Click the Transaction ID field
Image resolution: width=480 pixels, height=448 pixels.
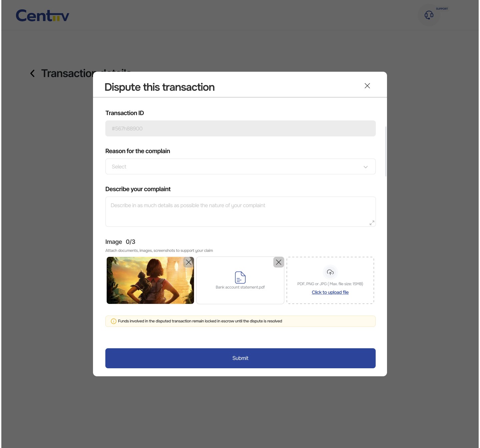[240, 128]
